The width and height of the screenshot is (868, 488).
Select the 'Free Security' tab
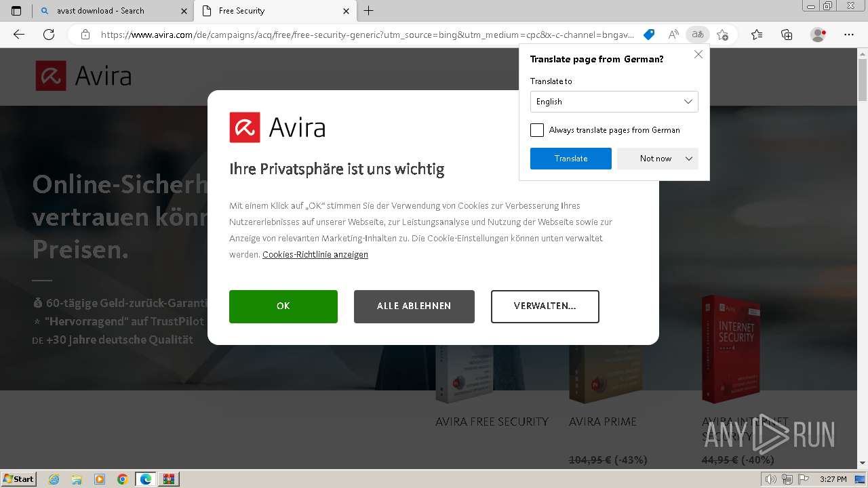point(274,11)
